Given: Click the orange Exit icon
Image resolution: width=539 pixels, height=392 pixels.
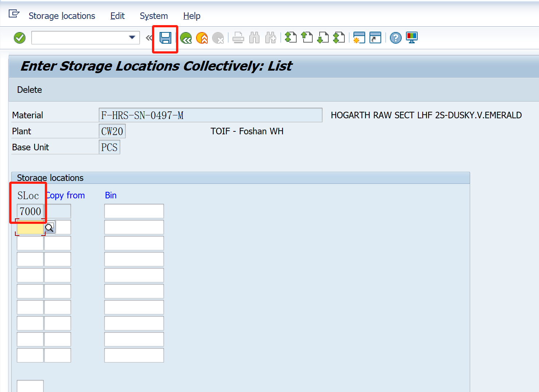Looking at the screenshot, I should 202,38.
